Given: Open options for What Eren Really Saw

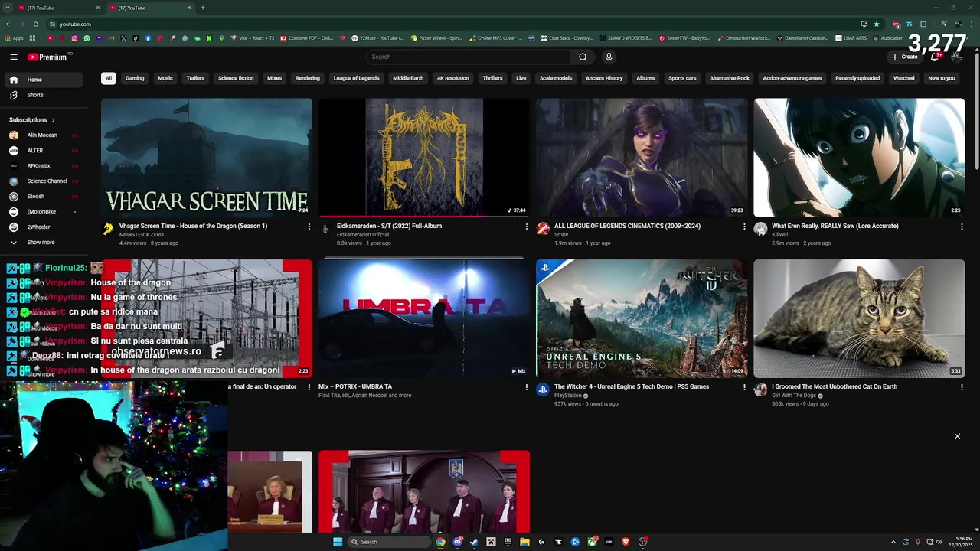Looking at the screenshot, I should (x=962, y=227).
